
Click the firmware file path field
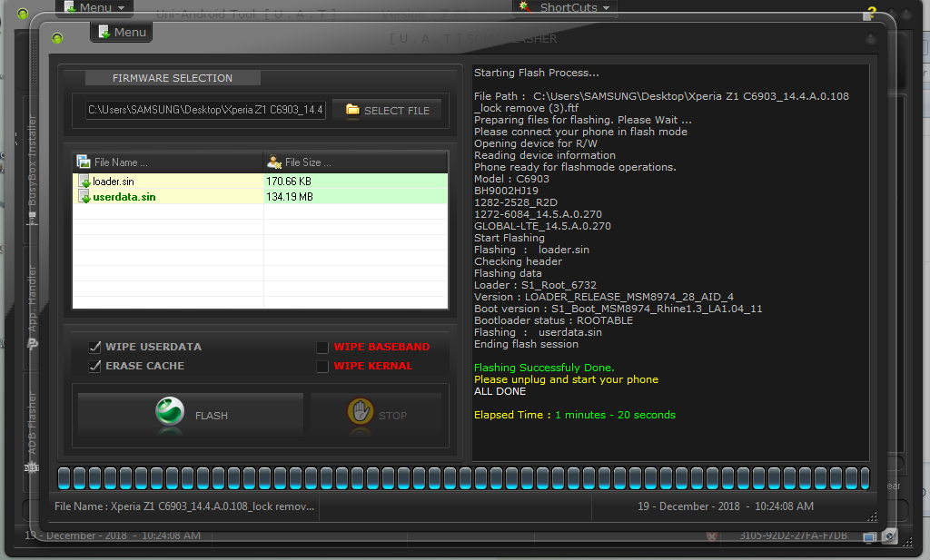coord(206,110)
